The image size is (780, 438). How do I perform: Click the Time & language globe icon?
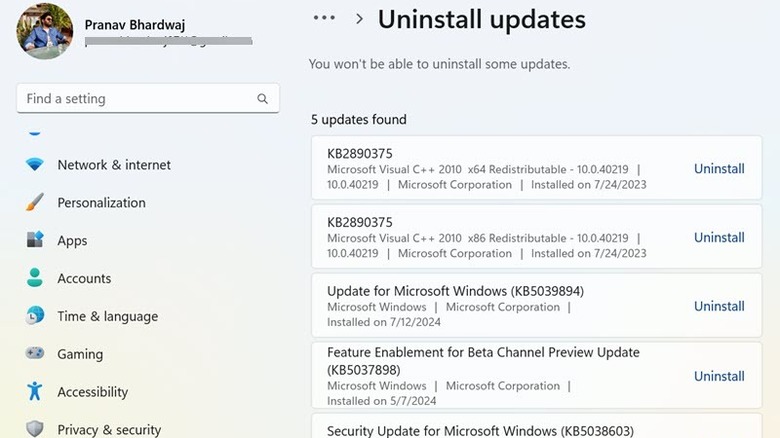coord(35,316)
